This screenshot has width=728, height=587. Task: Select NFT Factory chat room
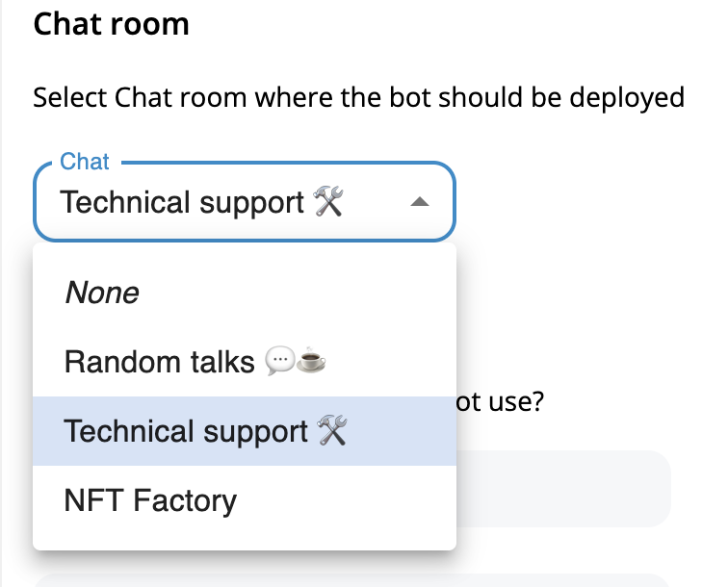click(x=245, y=500)
